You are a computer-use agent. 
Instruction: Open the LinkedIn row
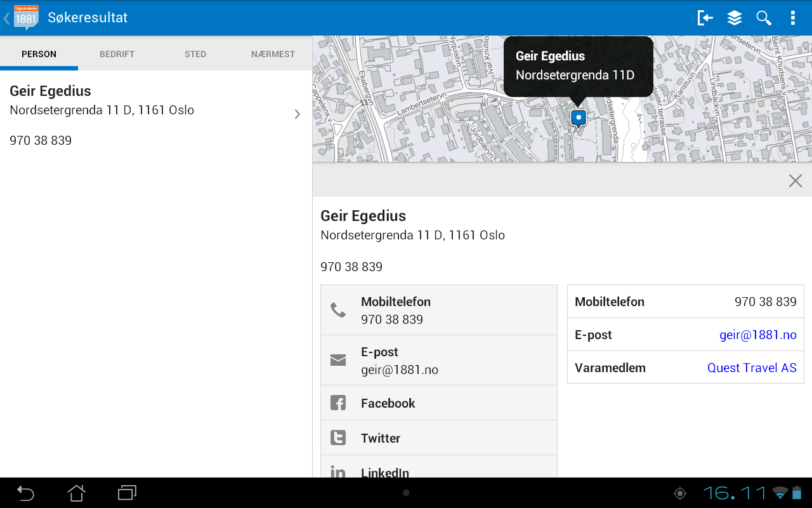pos(439,467)
